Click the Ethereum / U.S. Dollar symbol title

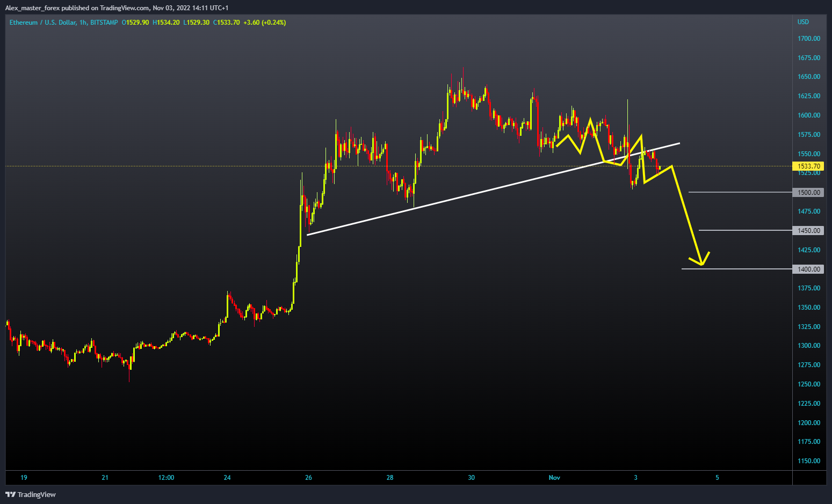43,23
